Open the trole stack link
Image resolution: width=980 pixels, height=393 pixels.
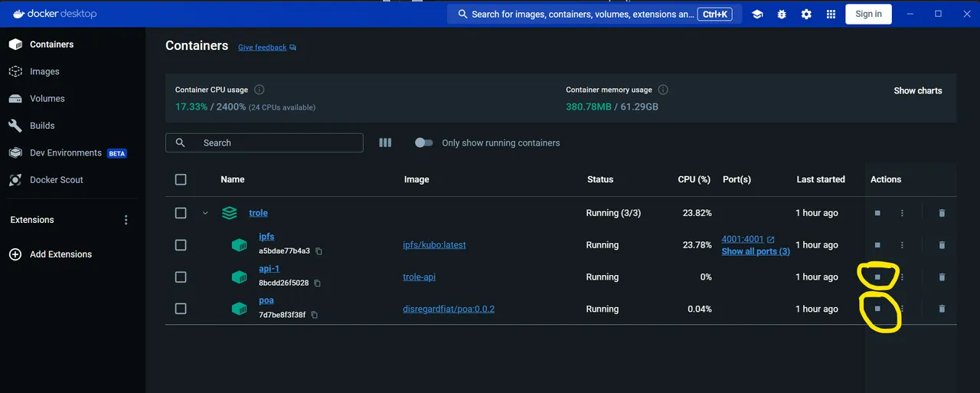tap(258, 213)
